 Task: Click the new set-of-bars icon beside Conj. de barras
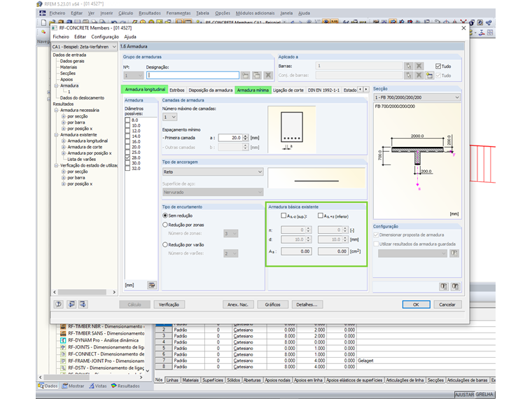430,76
